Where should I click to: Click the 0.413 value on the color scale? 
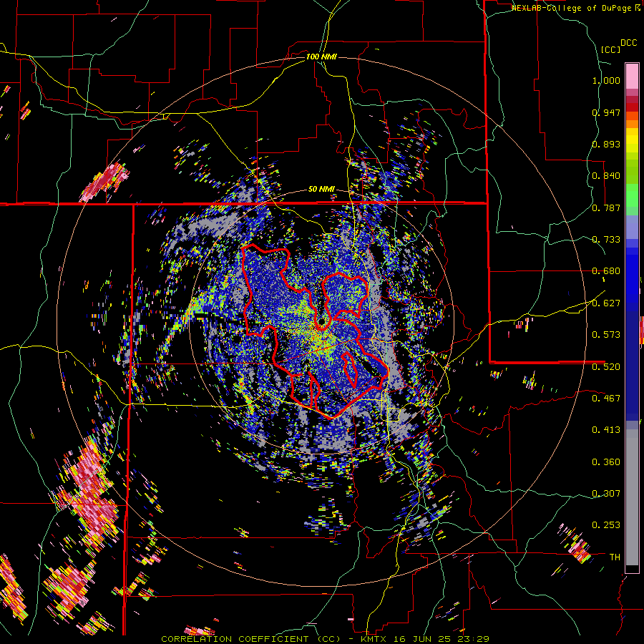point(606,430)
